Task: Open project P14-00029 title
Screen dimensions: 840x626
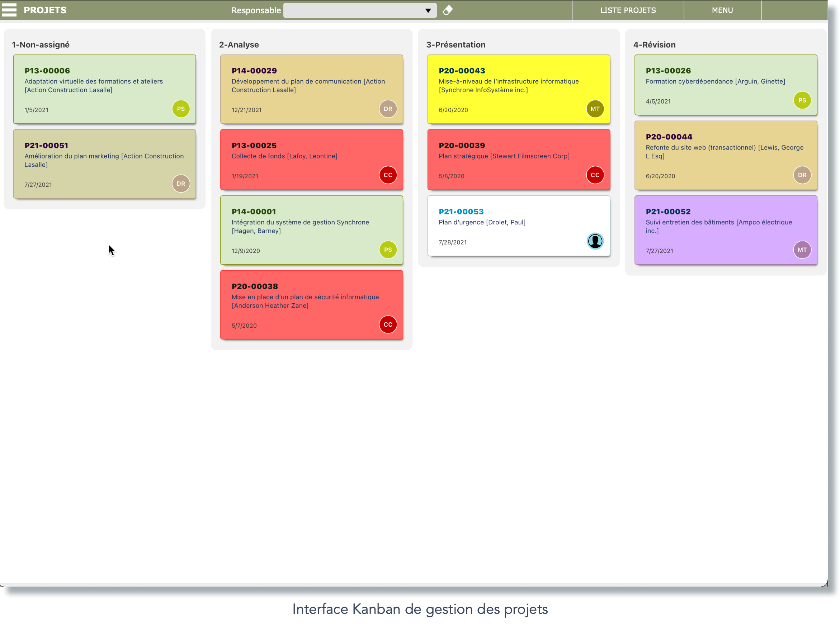Action: (254, 71)
